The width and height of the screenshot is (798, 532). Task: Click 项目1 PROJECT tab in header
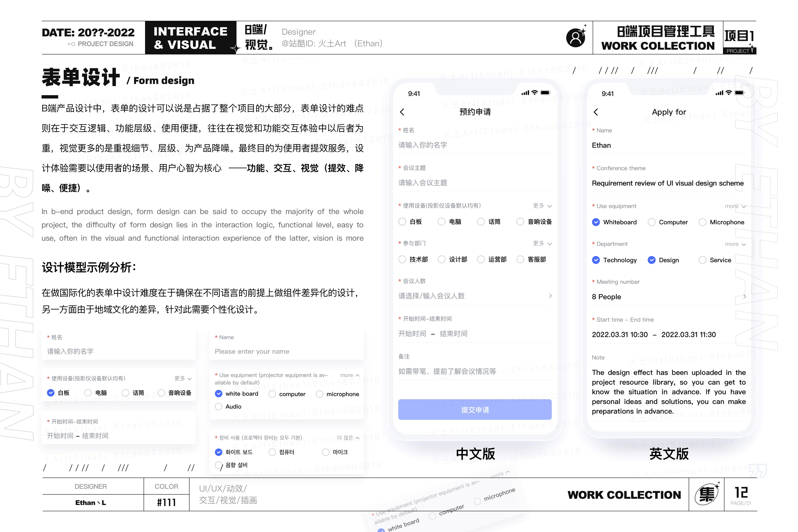point(740,38)
